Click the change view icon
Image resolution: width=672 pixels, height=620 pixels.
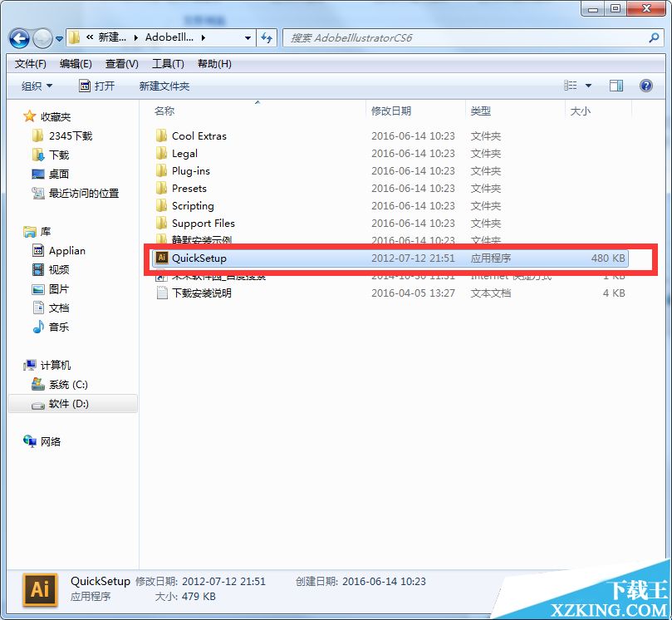pos(571,86)
